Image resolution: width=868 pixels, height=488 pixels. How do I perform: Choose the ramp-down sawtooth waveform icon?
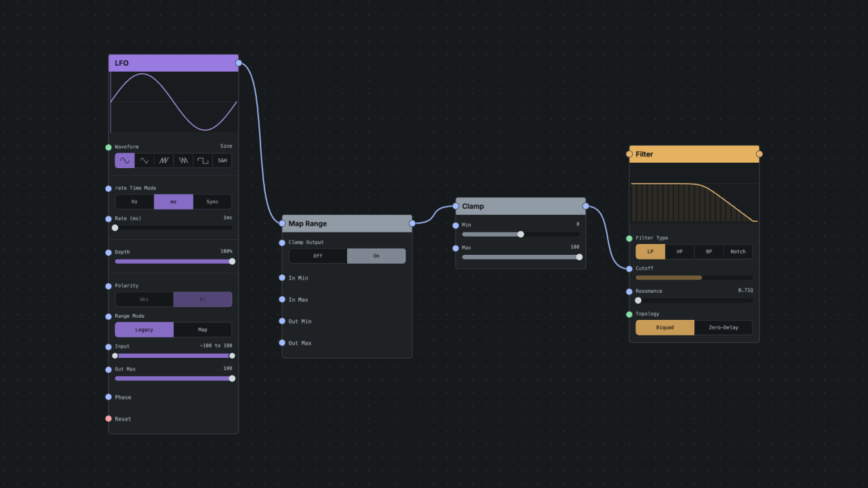[x=183, y=161]
